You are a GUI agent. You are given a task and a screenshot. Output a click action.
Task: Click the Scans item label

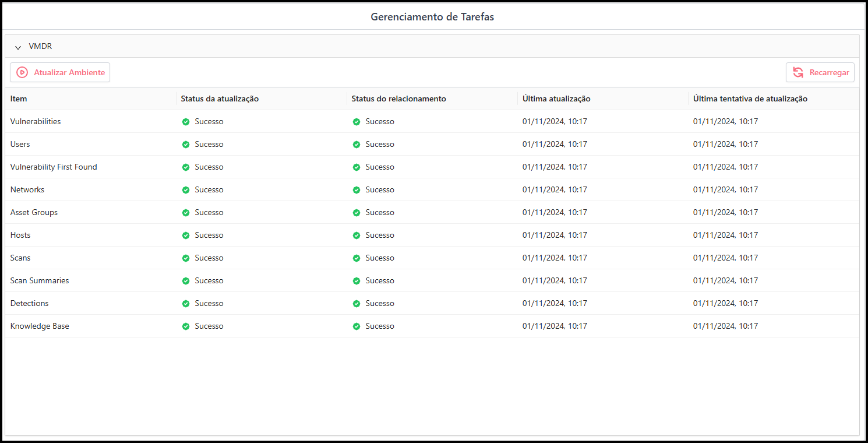point(20,258)
